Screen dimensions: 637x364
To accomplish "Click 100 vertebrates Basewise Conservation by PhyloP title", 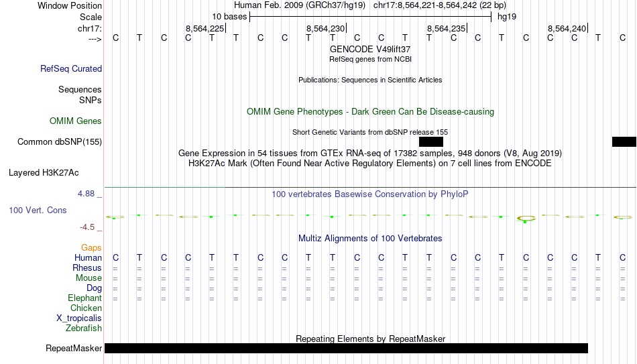I will tap(370, 194).
